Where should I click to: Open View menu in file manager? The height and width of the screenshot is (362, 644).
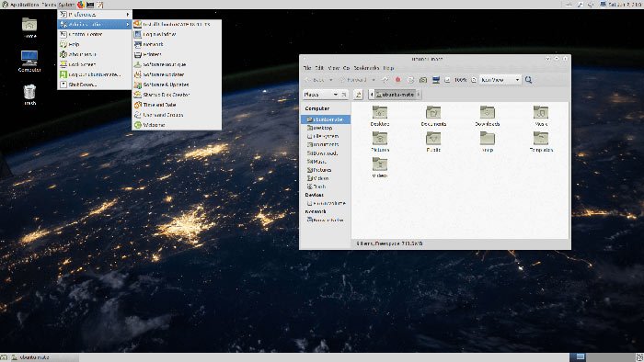click(333, 68)
